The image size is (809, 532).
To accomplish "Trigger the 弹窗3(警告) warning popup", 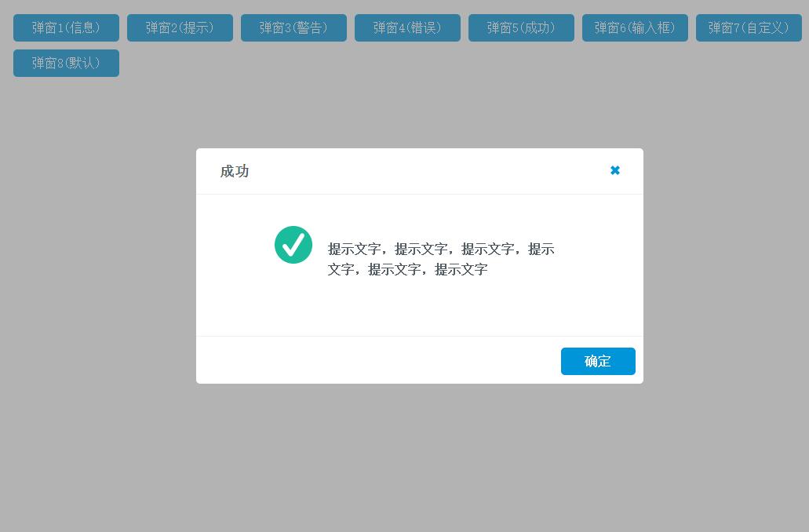I will point(293,27).
